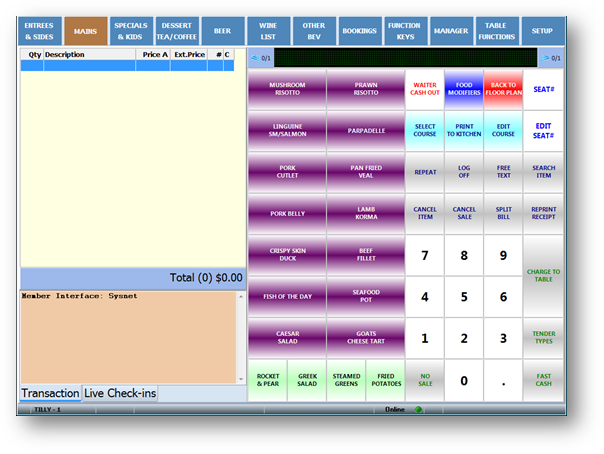Image resolution: width=604 pixels, height=454 pixels.
Task: Click the green Online status indicator
Action: click(419, 409)
